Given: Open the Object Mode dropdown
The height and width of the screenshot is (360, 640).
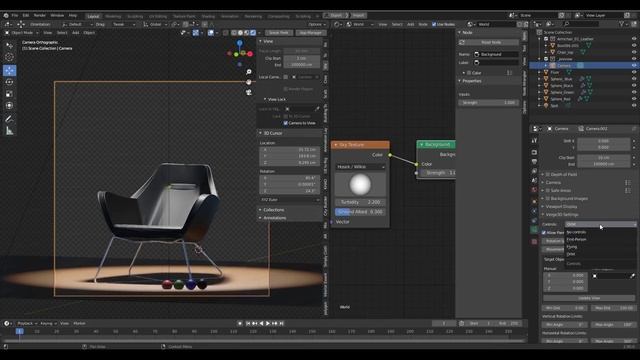Looking at the screenshot, I should point(21,33).
